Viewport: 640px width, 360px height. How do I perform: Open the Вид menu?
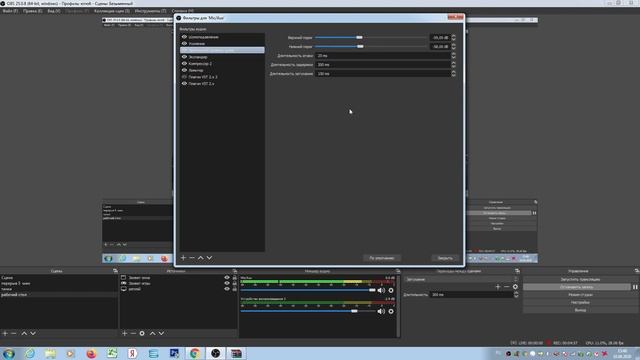pyautogui.click(x=53, y=11)
